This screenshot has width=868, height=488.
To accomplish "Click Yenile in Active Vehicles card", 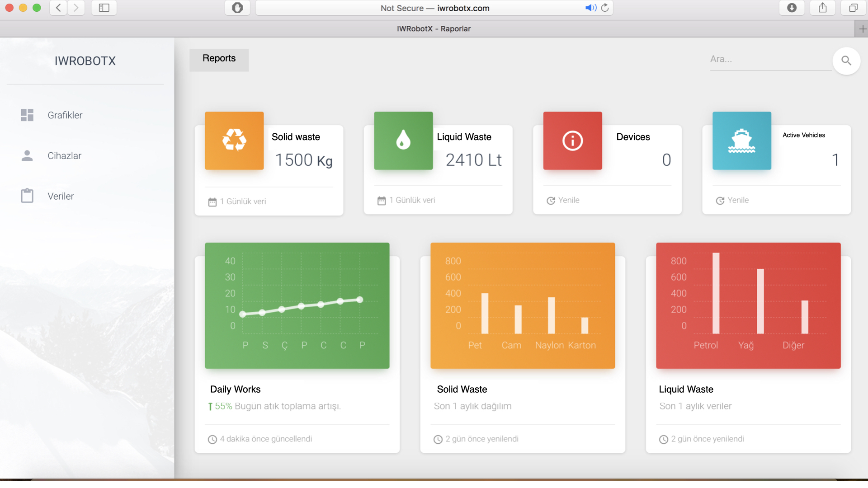I will [x=738, y=200].
